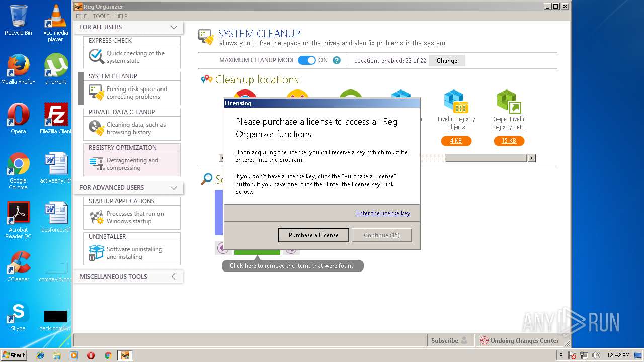This screenshot has width=644, height=362.
Task: Click Reg Organizer taskbar icon
Action: click(125, 355)
